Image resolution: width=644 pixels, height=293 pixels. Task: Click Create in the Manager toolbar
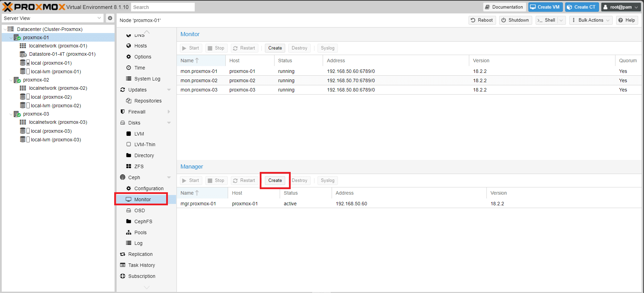pos(275,181)
